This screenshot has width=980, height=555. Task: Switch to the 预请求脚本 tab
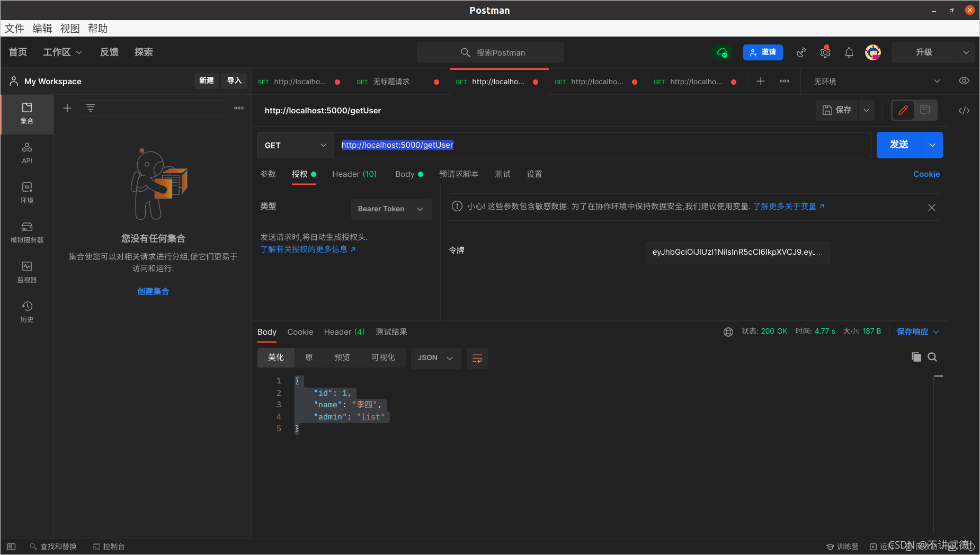(x=459, y=174)
